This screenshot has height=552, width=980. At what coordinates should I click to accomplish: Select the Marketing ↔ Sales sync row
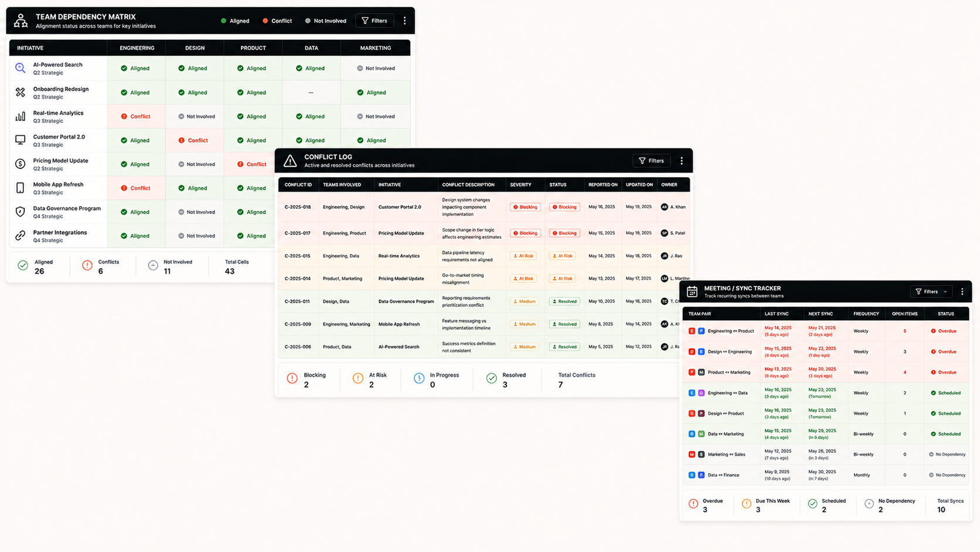click(826, 455)
